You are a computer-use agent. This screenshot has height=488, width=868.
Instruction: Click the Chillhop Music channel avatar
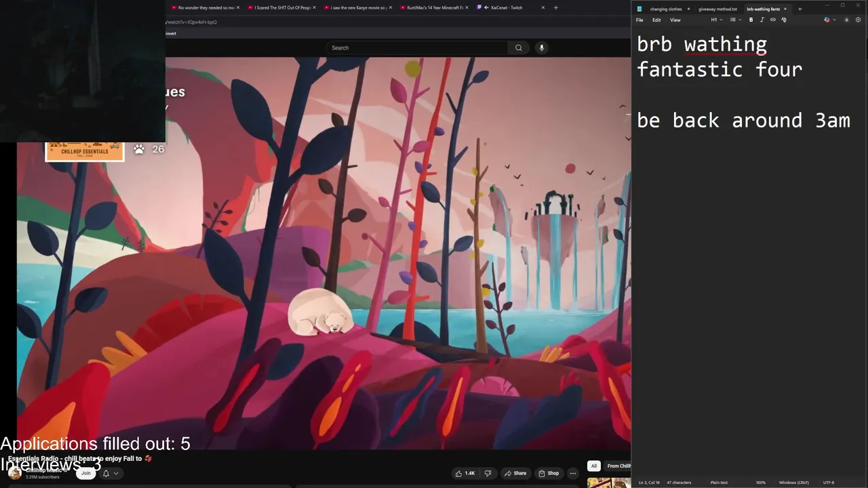pos(14,473)
